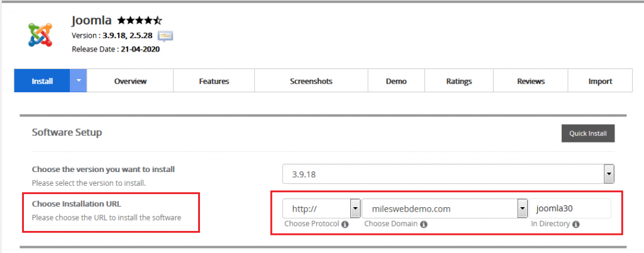Click the Quick Install button
Viewport: 644px width, 253px height.
tap(588, 133)
